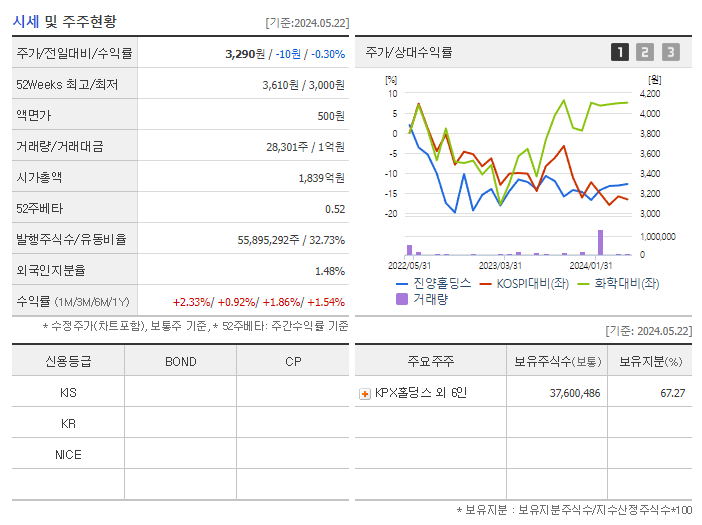The image size is (702, 525).
Task: Select the 28,301주 / 1억원 trading value
Action: pyautogui.click(x=306, y=147)
